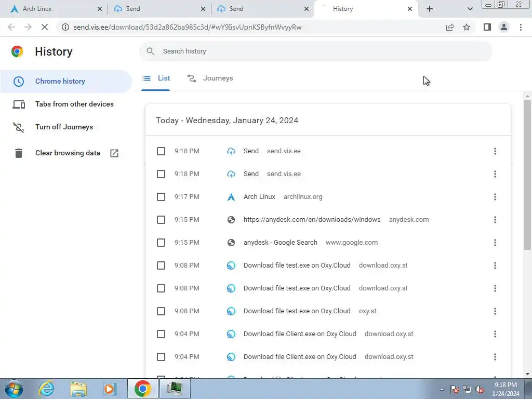Check the first 9:18 PM Send entry

point(161,151)
